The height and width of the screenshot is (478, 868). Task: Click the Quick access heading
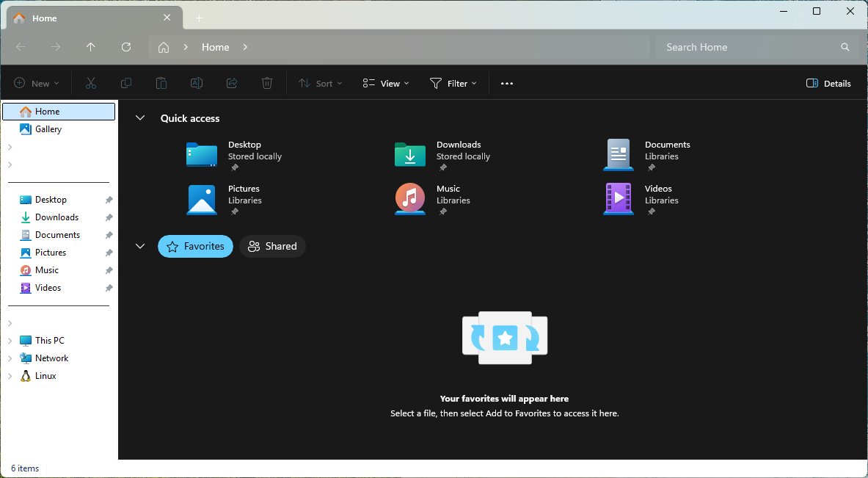pyautogui.click(x=190, y=118)
